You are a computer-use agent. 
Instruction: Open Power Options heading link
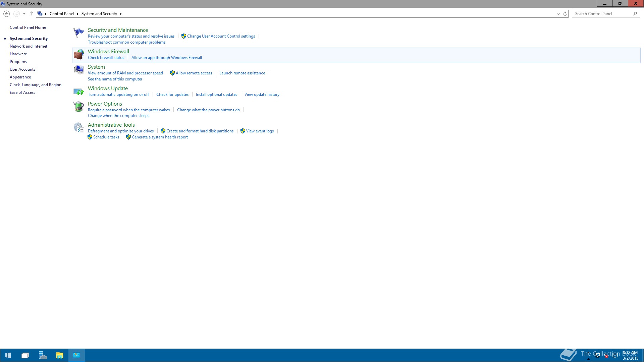click(x=105, y=104)
